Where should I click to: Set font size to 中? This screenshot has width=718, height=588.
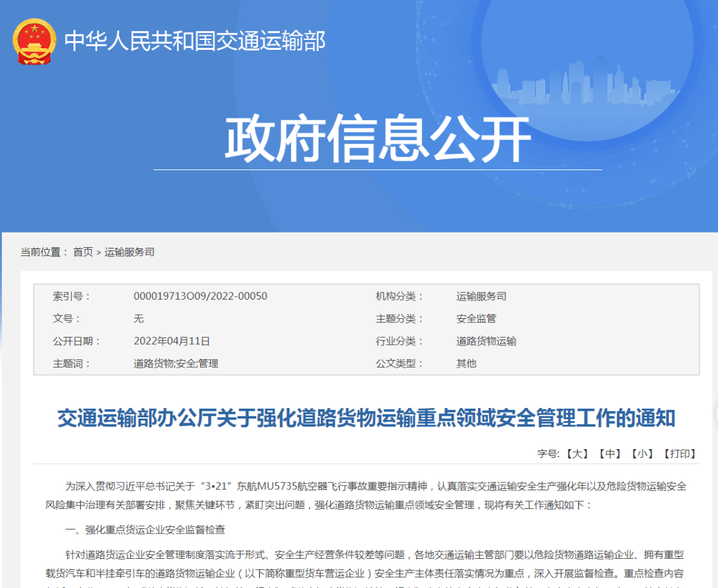610,454
